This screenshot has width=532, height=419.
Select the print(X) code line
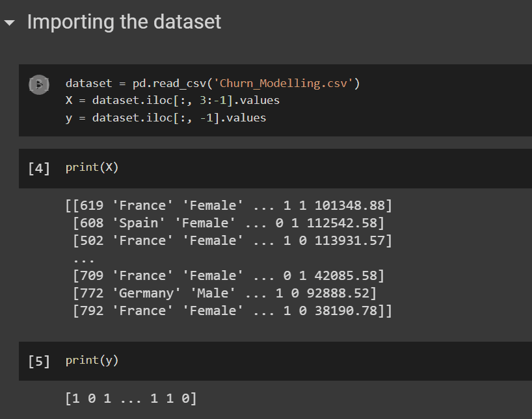[x=92, y=167]
